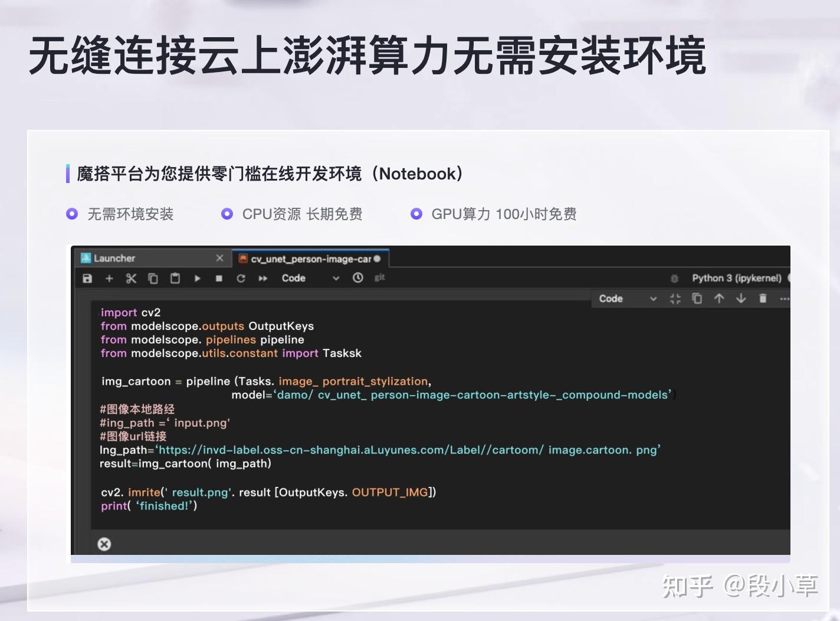Click the git button in the notebook toolbar
Viewport: 840px width, 621px height.
click(379, 277)
